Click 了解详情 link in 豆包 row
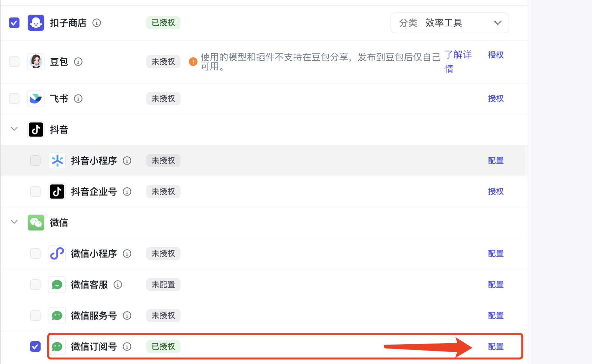 coord(458,62)
